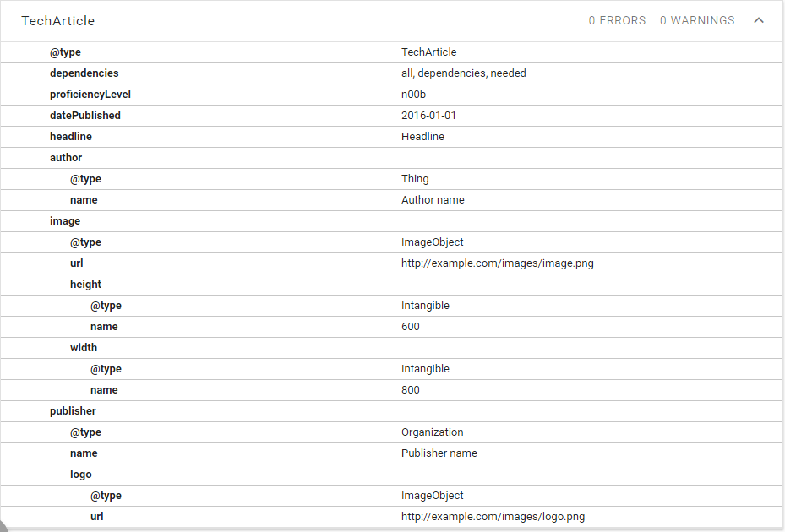Select the logo property label
The height and width of the screenshot is (532, 785).
point(81,475)
